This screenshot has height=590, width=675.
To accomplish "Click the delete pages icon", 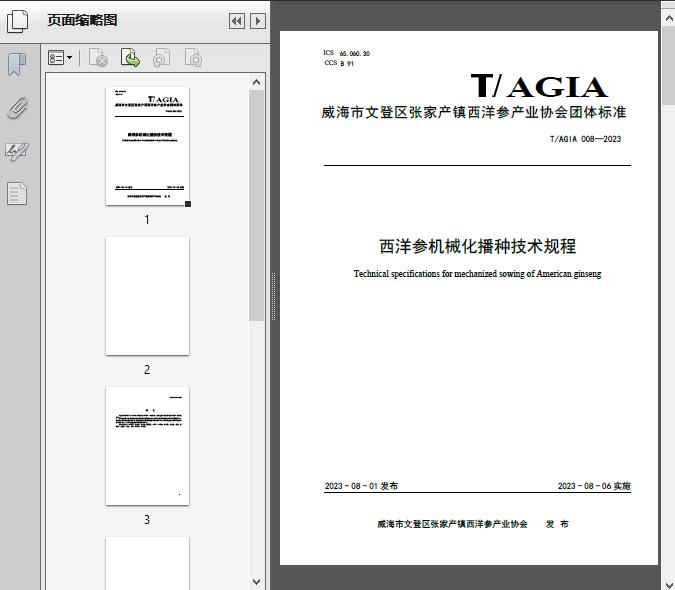I will (x=98, y=59).
